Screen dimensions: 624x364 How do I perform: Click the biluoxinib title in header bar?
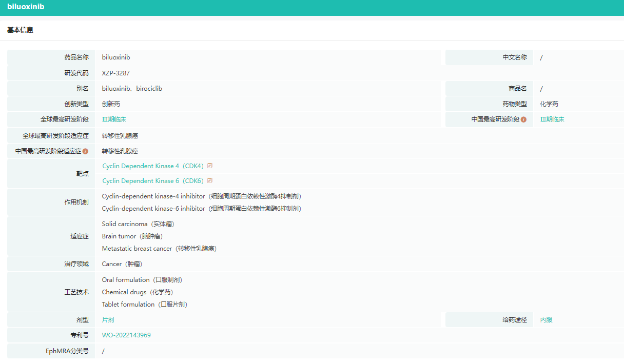point(26,7)
